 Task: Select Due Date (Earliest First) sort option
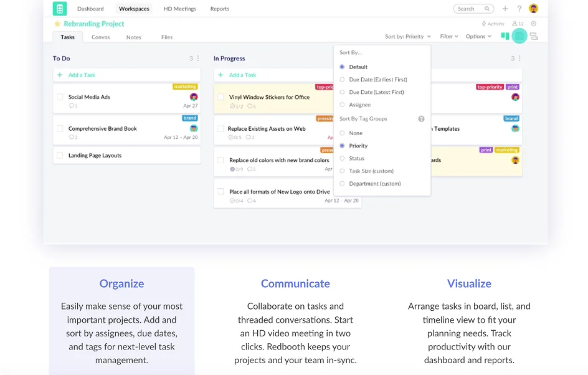tap(377, 80)
